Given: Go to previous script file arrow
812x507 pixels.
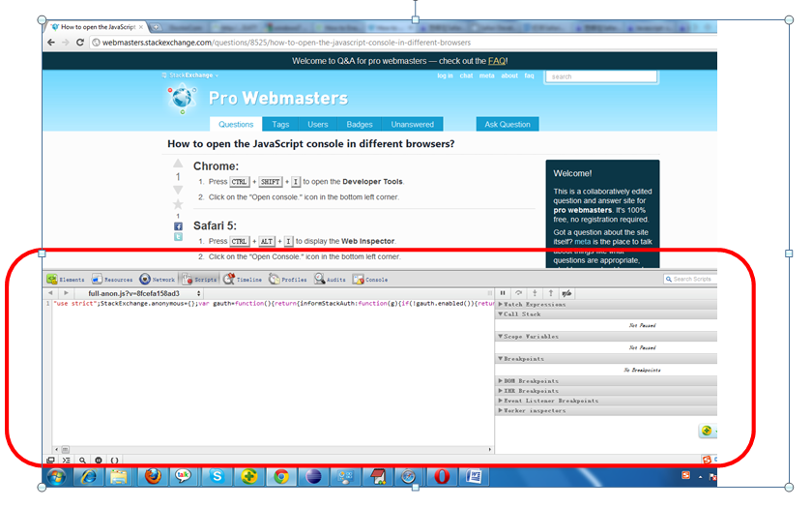Looking at the screenshot, I should pyautogui.click(x=50, y=293).
